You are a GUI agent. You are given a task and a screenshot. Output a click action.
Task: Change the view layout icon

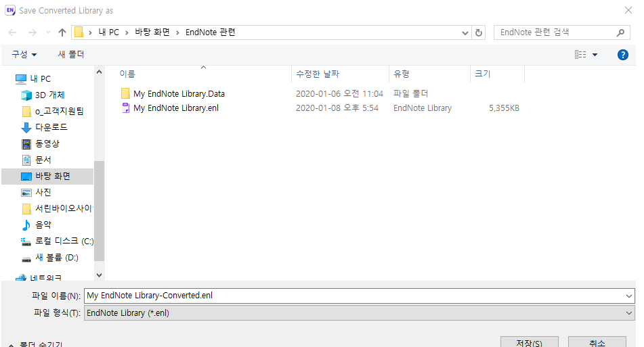(x=580, y=55)
